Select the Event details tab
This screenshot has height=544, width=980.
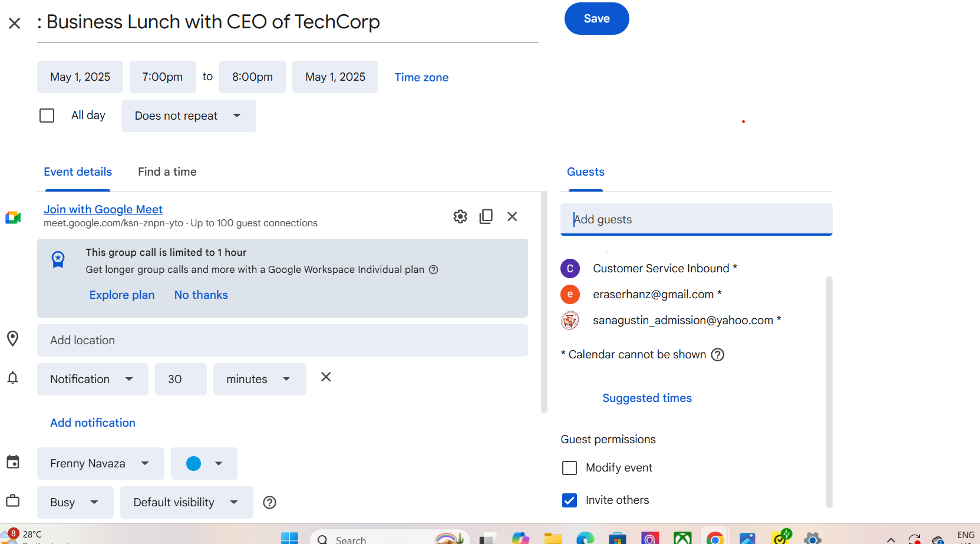click(x=78, y=172)
